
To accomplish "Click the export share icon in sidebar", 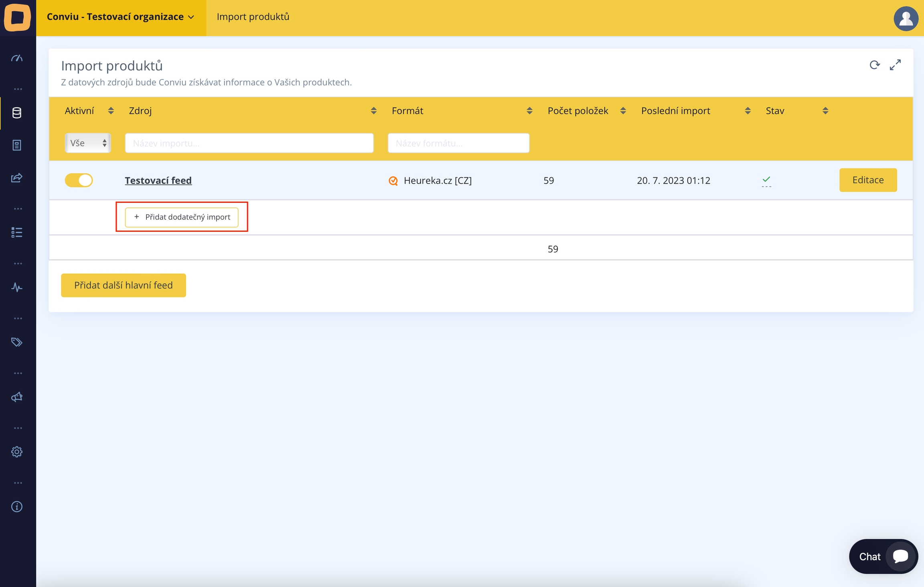I will 17,178.
